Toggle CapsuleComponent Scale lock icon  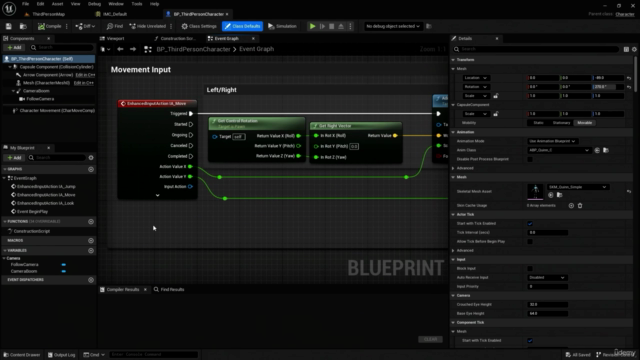tap(496, 114)
